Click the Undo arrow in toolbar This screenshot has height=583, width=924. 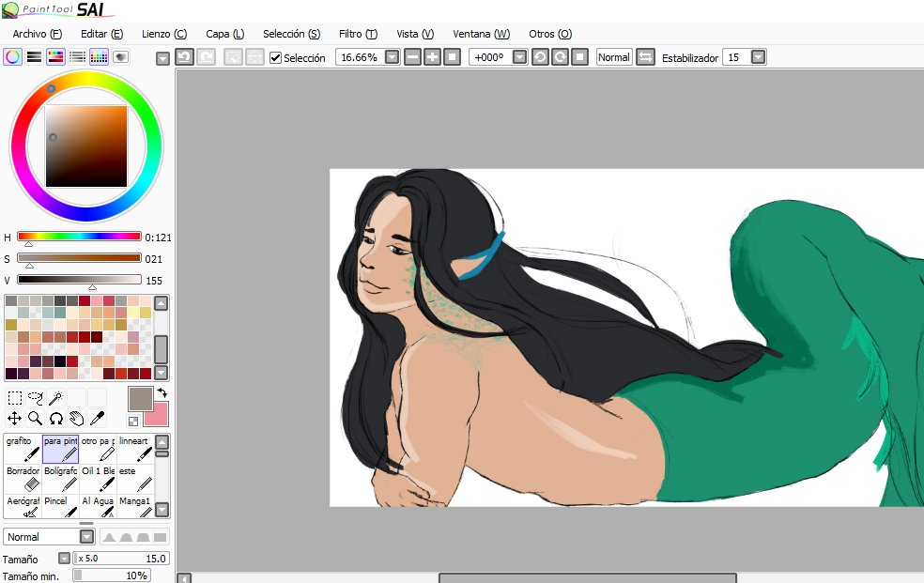pos(184,57)
